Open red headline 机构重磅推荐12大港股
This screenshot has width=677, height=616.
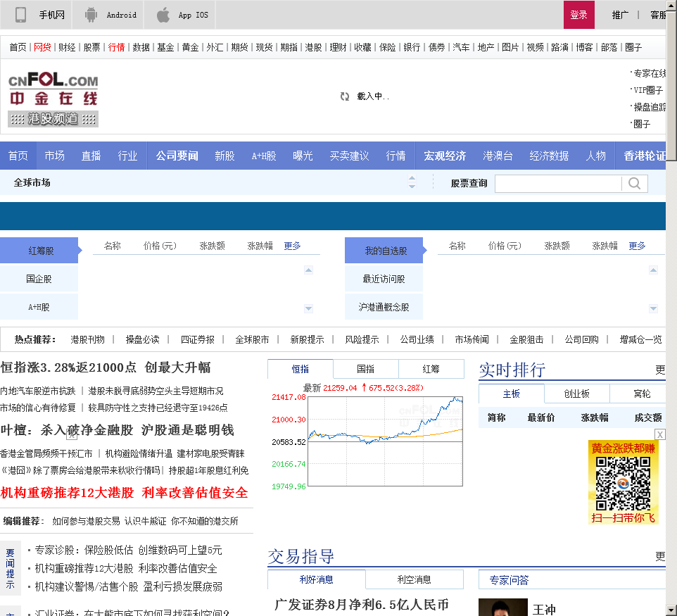coord(125,493)
